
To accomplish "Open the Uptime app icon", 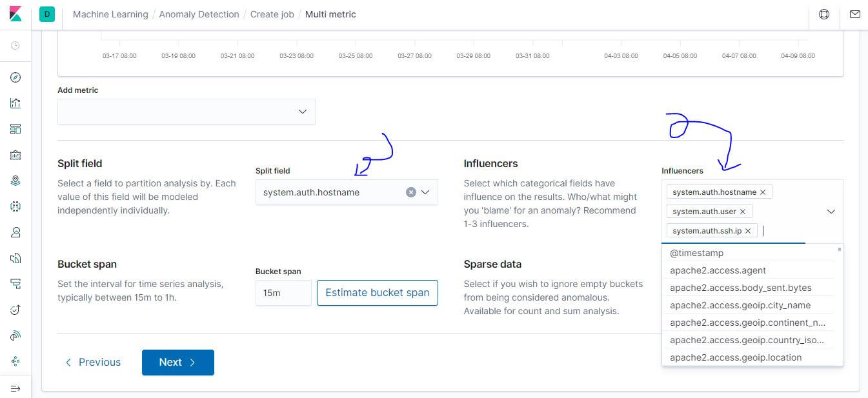I will click(x=15, y=310).
